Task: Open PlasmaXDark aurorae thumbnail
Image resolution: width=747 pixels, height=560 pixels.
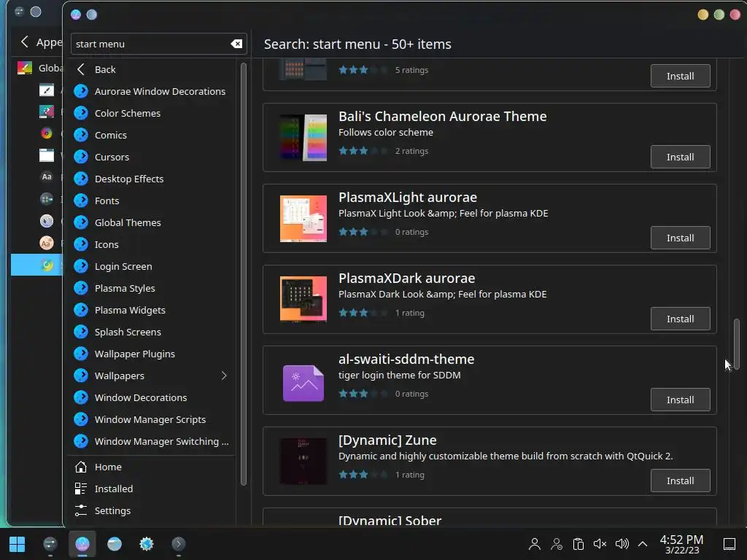Action: click(303, 300)
